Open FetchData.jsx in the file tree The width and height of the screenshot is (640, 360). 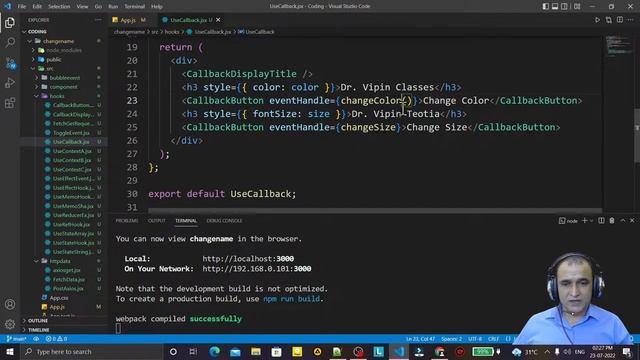69,279
